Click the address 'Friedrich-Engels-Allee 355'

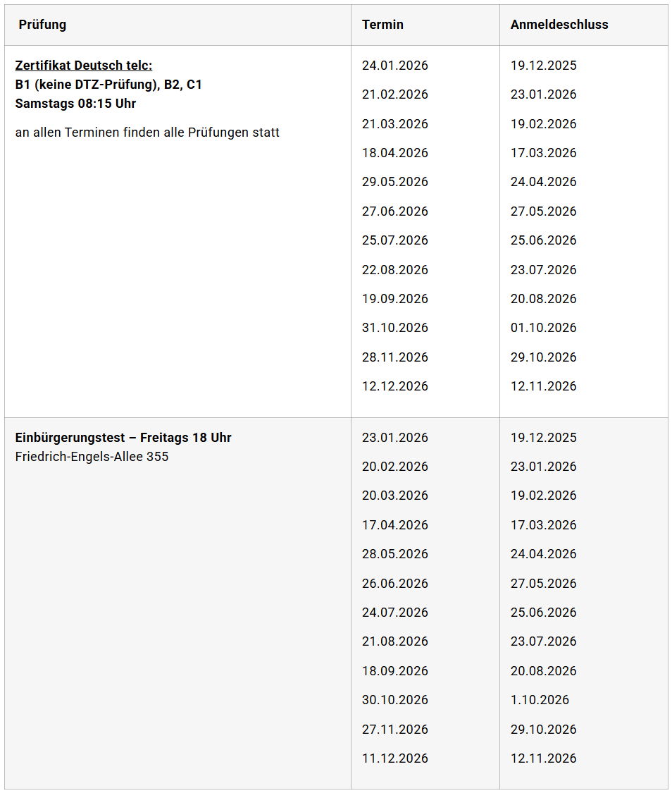coord(92,457)
